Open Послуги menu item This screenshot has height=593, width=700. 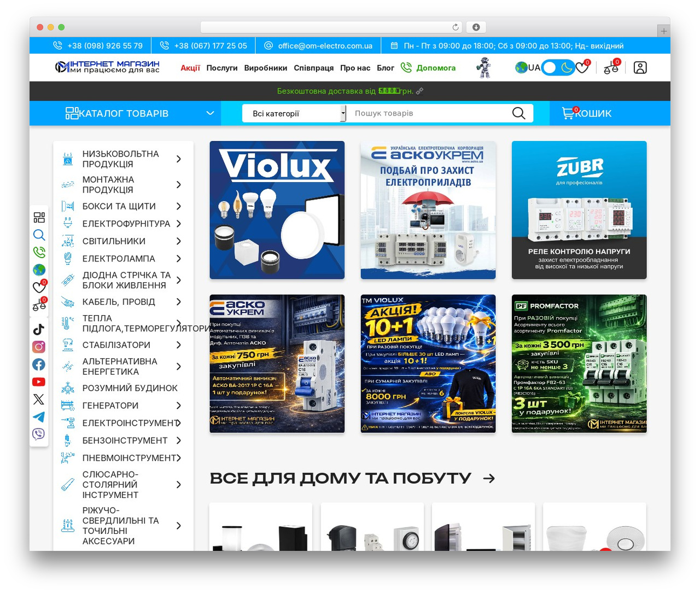pyautogui.click(x=222, y=68)
